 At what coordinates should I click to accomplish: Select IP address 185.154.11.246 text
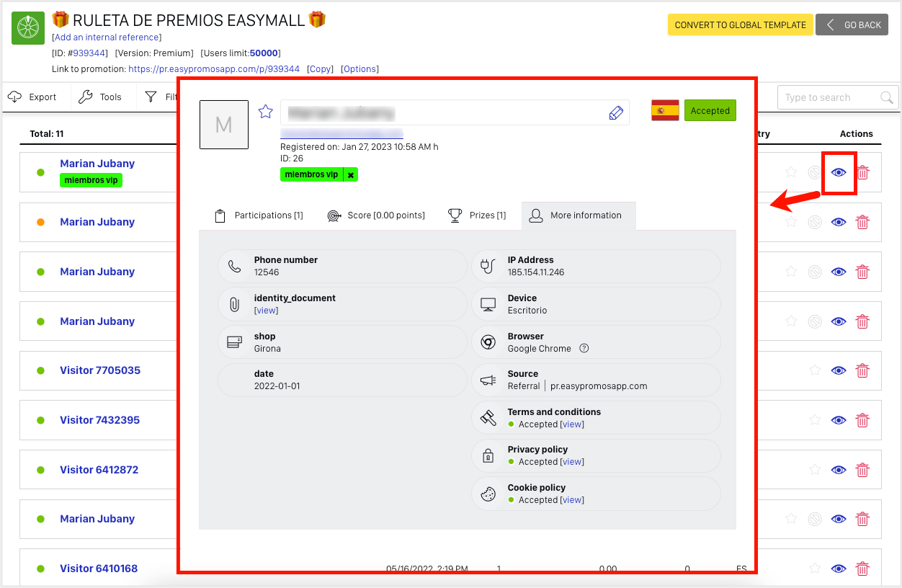pos(536,272)
